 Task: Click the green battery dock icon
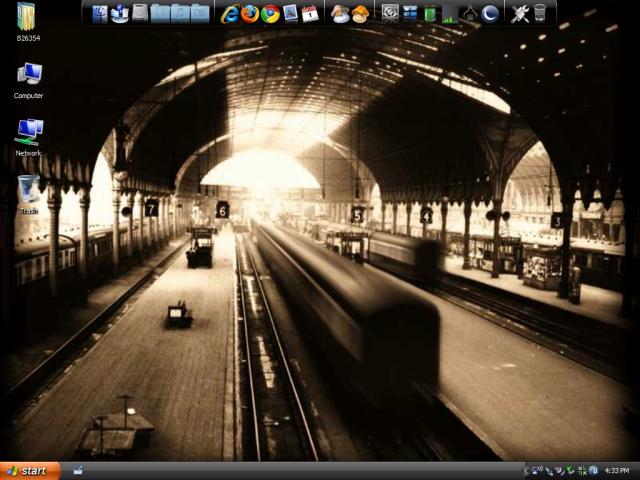(x=430, y=14)
